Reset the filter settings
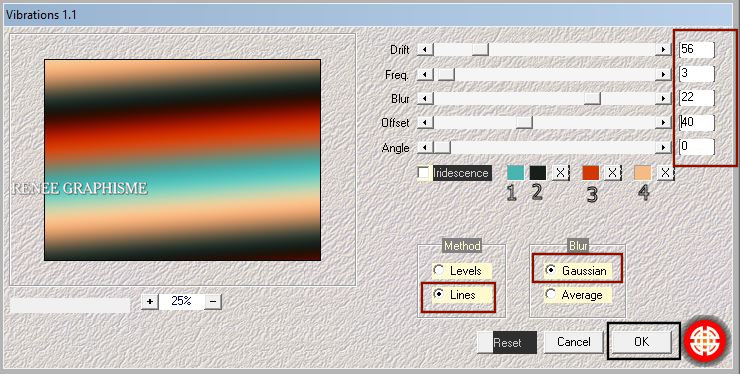740x374 pixels. point(507,342)
